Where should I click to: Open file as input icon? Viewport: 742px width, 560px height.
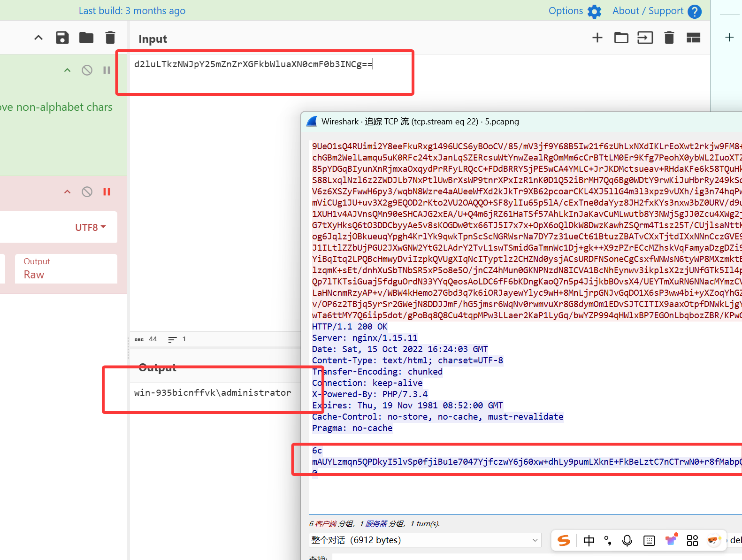click(645, 38)
